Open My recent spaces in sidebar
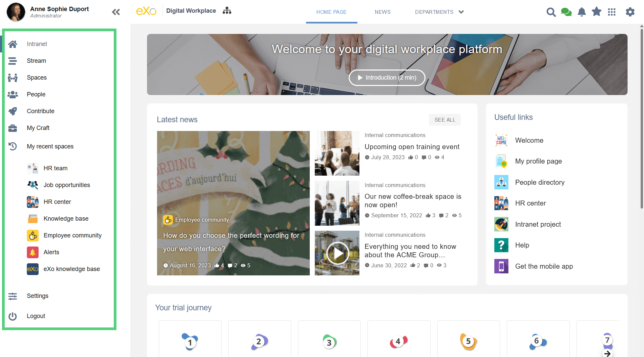 50,146
